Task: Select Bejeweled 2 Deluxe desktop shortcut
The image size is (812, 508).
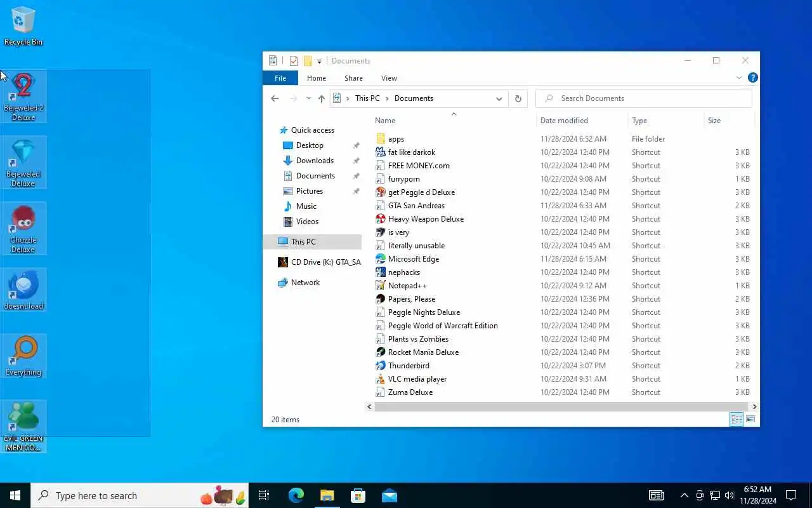Action: 23,97
